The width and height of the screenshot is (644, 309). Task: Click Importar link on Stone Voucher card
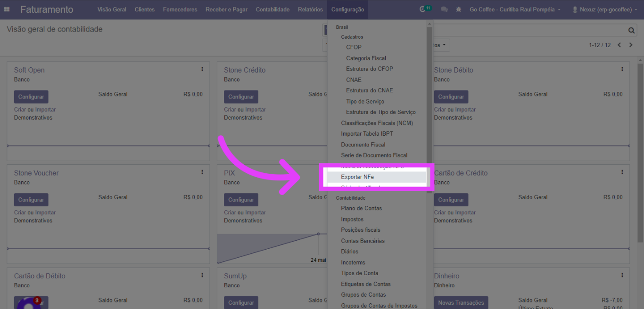45,212
